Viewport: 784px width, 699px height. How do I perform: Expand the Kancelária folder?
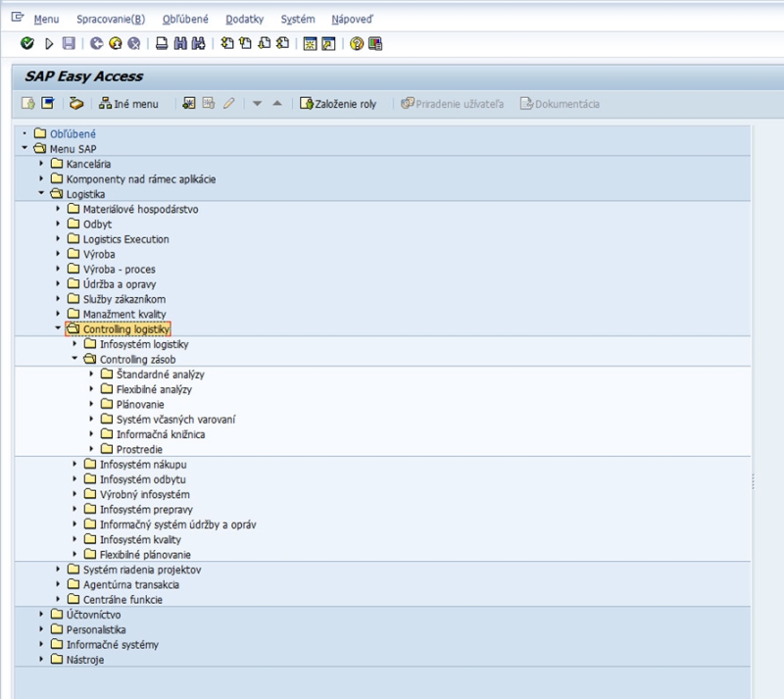[x=41, y=164]
